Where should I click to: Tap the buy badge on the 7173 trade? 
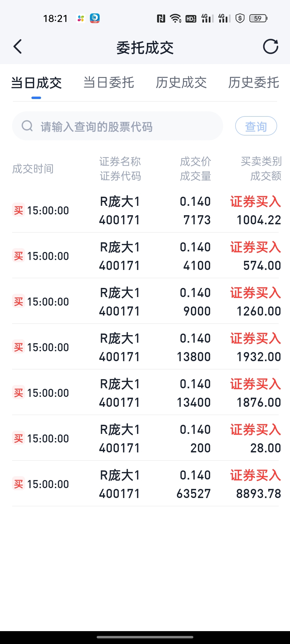(x=19, y=210)
